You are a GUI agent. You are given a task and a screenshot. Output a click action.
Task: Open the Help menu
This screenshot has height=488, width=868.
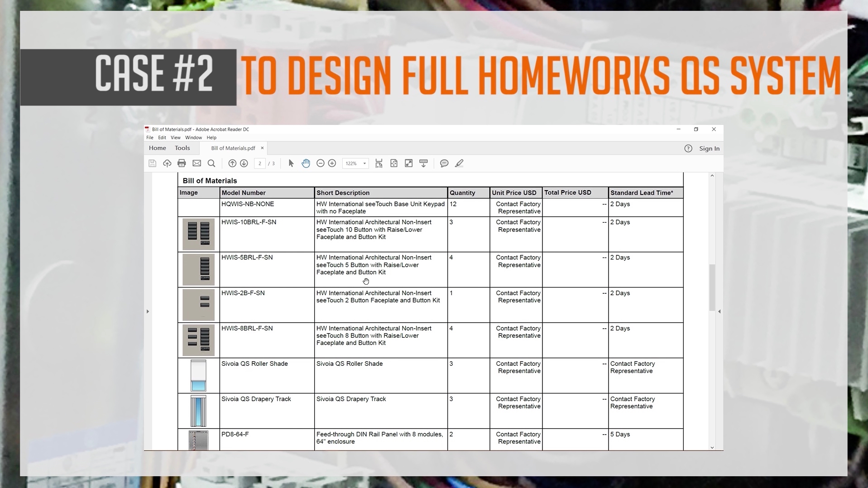[x=211, y=138]
